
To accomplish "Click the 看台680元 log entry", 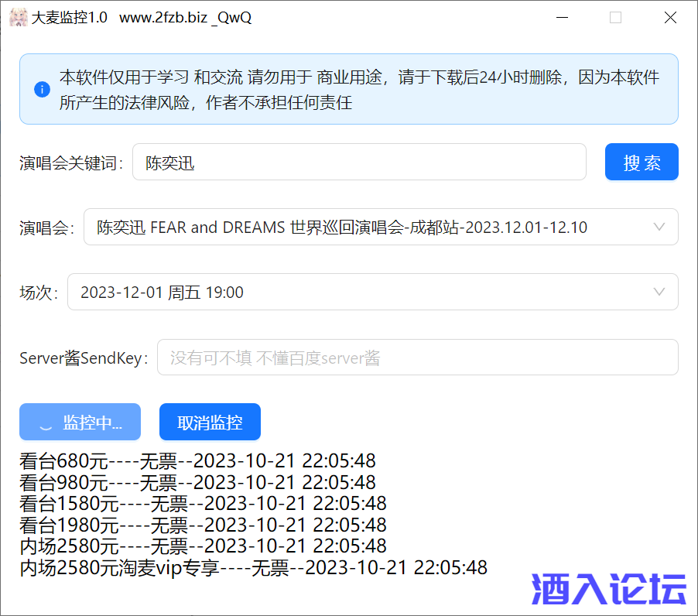I will [x=197, y=462].
